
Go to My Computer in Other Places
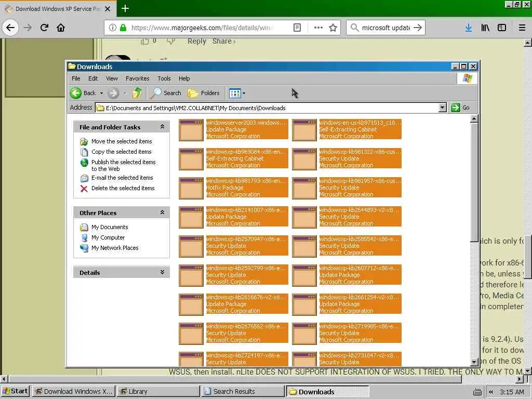108,237
